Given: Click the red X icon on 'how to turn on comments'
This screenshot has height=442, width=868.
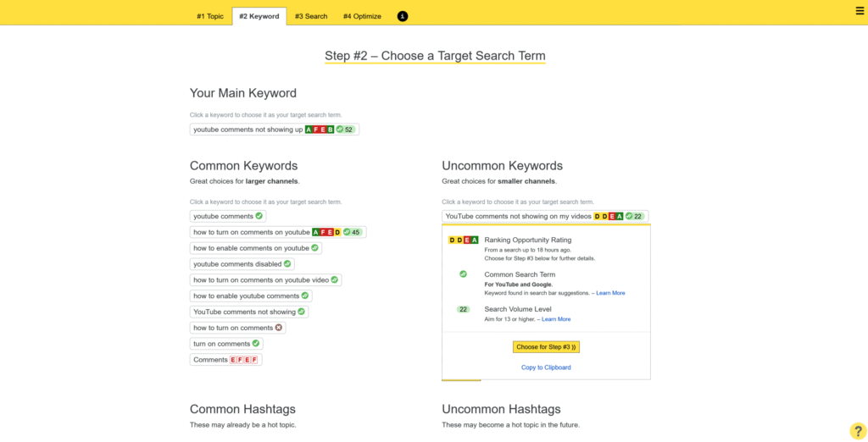Looking at the screenshot, I should (280, 328).
